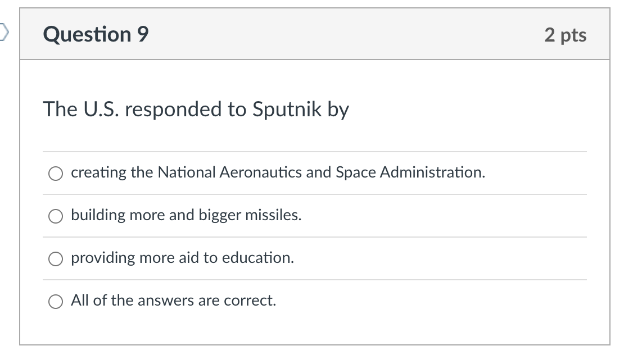642x364 pixels.
Task: Choose the 'building more and bigger missiles' radio button
Action: pos(56,216)
